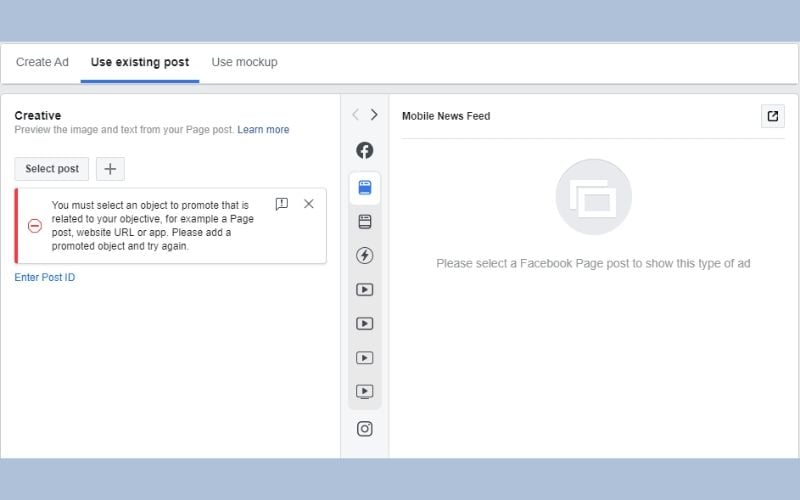Select the Instant Articles lightning icon
Viewport: 800px width, 500px height.
[365, 256]
